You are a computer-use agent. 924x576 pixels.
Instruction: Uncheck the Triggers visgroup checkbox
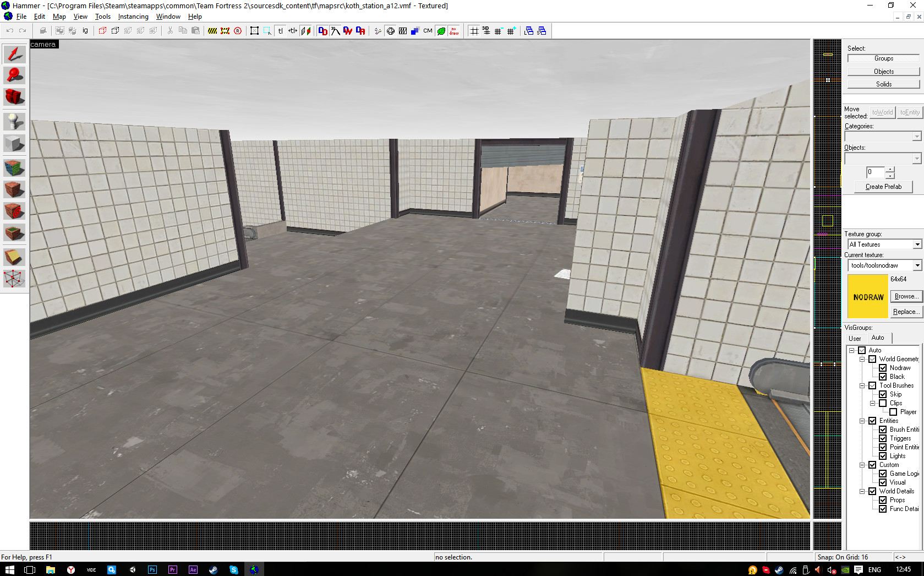883,438
